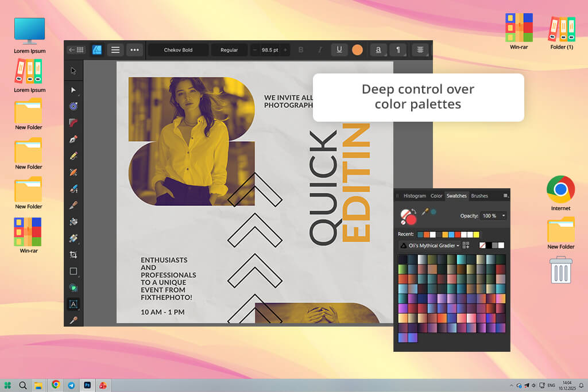Switch to the Swatches tab

(x=457, y=196)
